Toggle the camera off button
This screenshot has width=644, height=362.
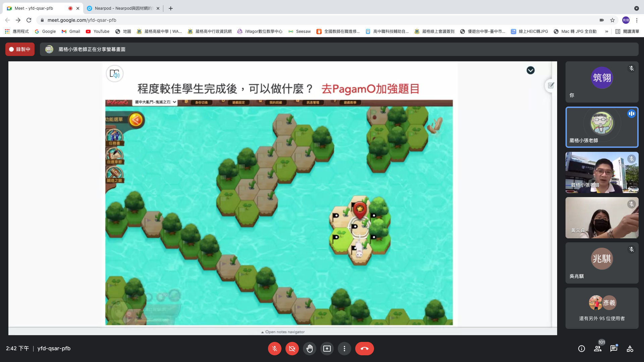292,349
